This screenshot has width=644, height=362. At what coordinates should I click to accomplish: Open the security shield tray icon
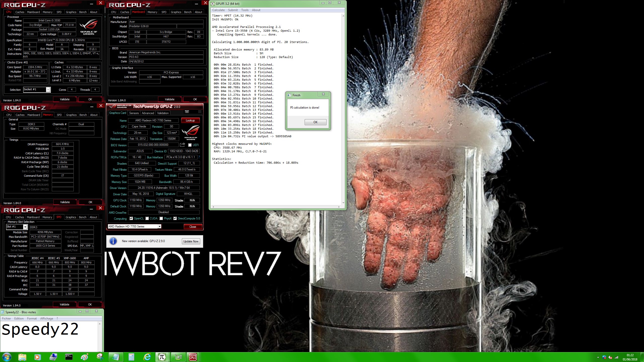tap(604, 357)
